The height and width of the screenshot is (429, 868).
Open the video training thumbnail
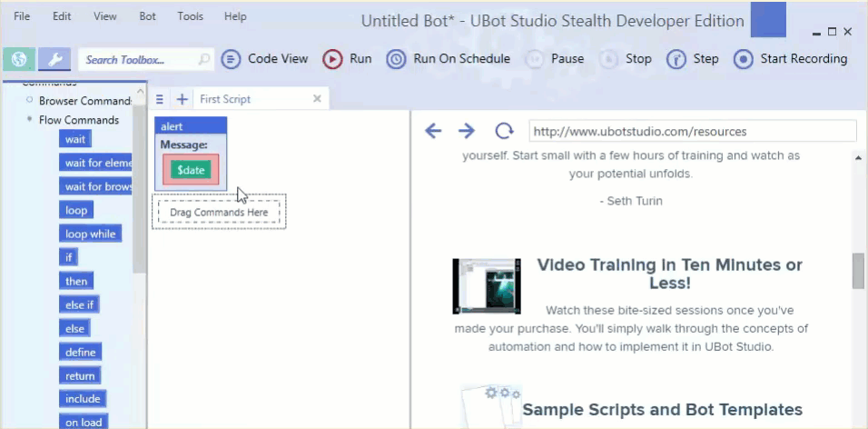click(x=487, y=286)
